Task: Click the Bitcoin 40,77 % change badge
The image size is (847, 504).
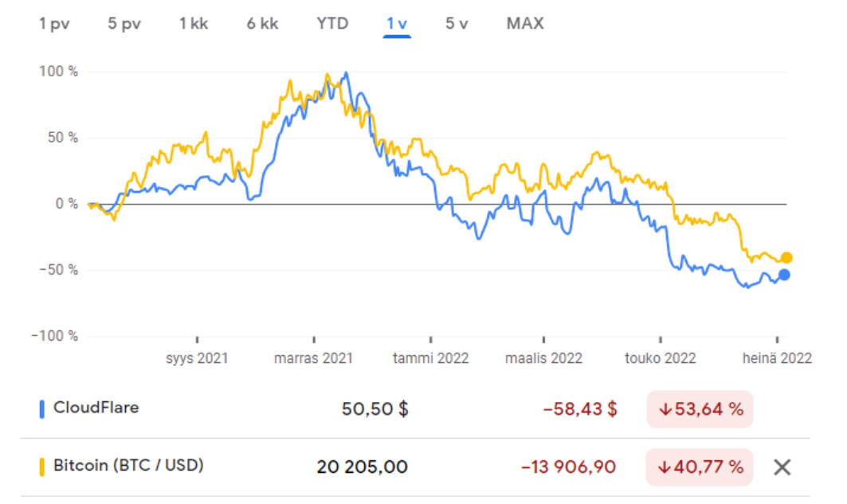Action: tap(700, 466)
